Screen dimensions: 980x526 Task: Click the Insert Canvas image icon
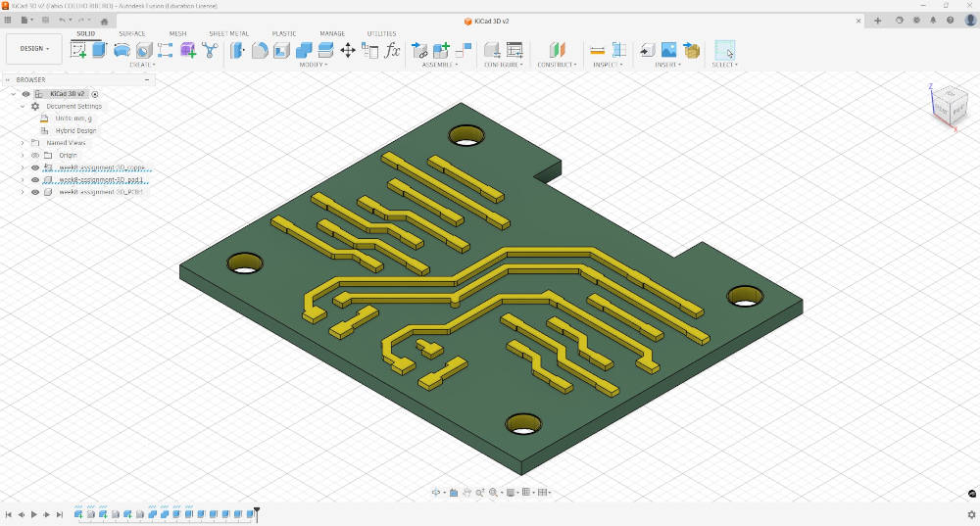(668, 50)
